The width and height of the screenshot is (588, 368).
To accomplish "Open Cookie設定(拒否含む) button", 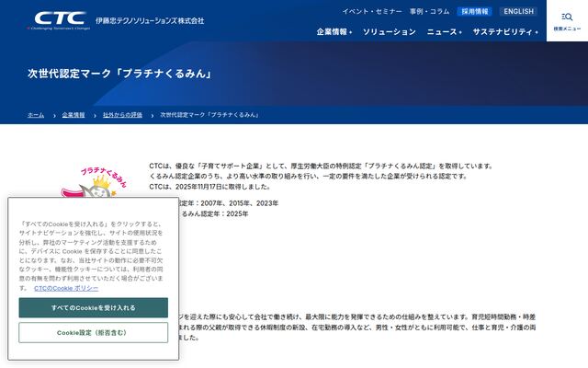I will 94,333.
